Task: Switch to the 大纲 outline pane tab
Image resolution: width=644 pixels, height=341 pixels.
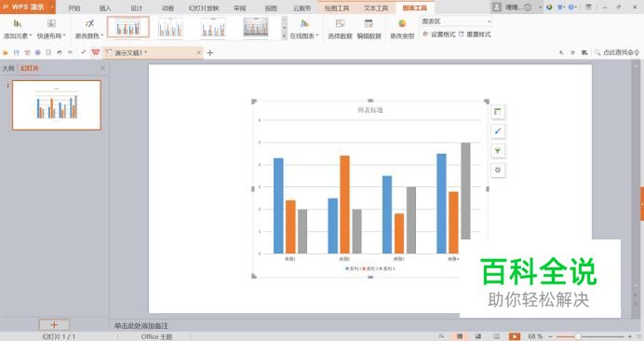Action: pyautogui.click(x=8, y=68)
